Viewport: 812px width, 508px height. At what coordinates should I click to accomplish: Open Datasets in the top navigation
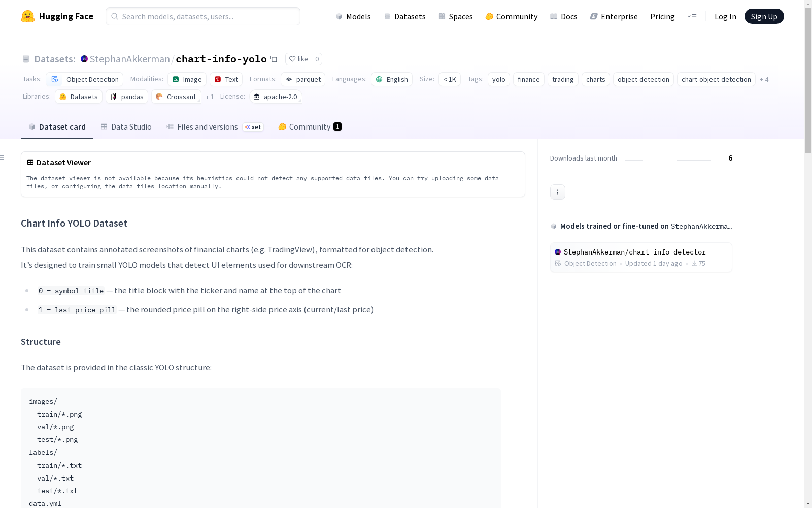point(404,16)
